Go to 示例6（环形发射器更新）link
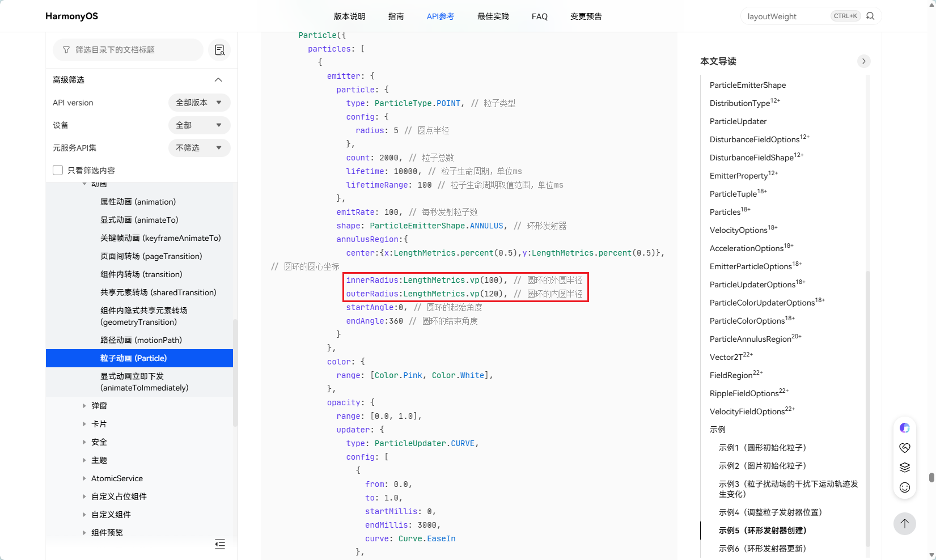Screen dimensions: 936x560 point(763,549)
